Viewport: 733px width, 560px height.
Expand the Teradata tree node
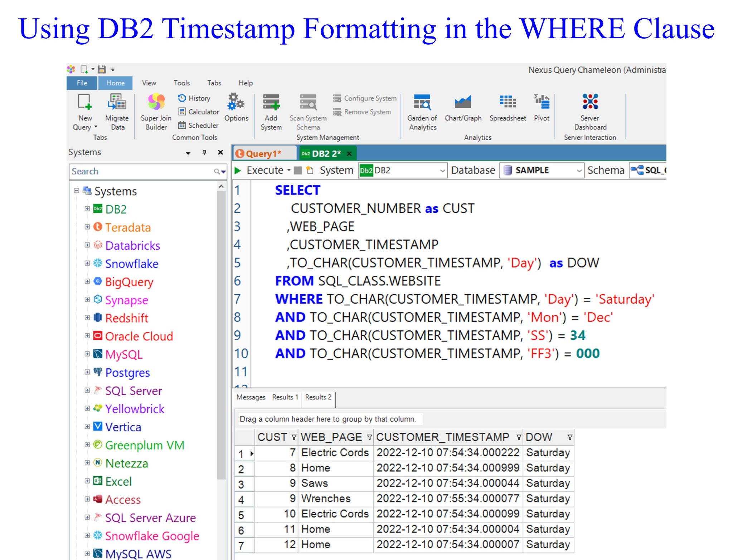coord(87,227)
